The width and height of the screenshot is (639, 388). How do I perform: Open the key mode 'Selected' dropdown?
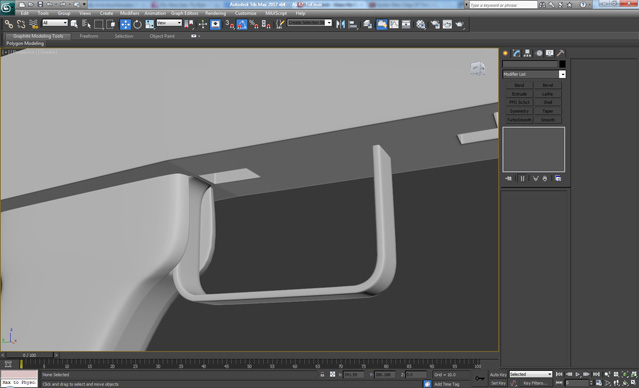click(531, 374)
